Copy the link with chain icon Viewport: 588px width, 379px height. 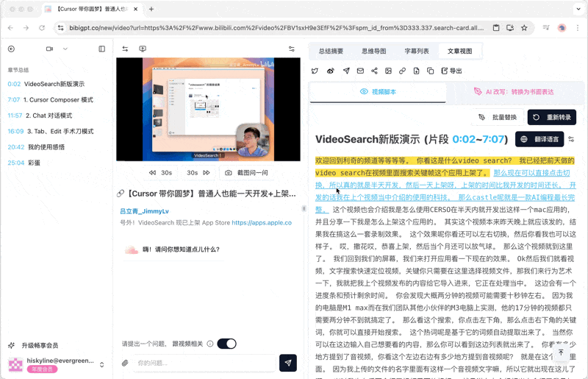[x=402, y=71]
